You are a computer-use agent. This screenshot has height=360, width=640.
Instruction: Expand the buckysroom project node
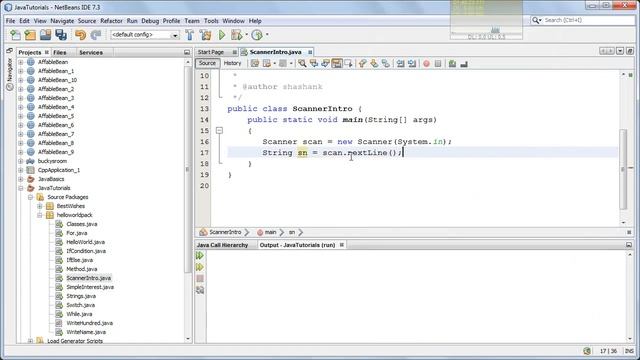pos(21,161)
